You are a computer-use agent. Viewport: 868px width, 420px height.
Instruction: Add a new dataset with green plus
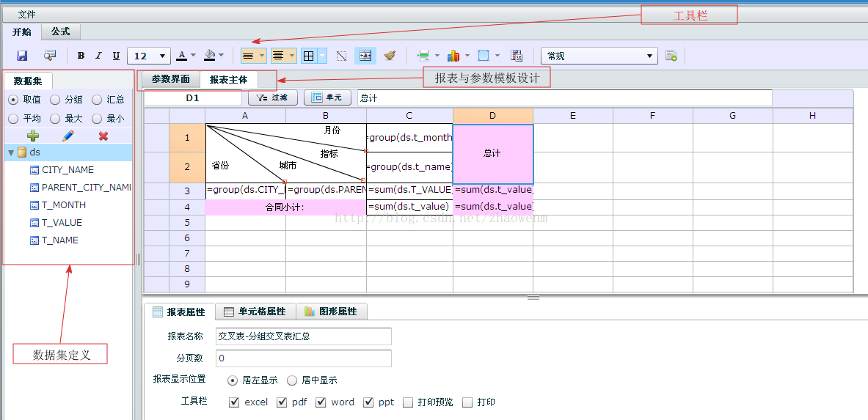click(33, 136)
